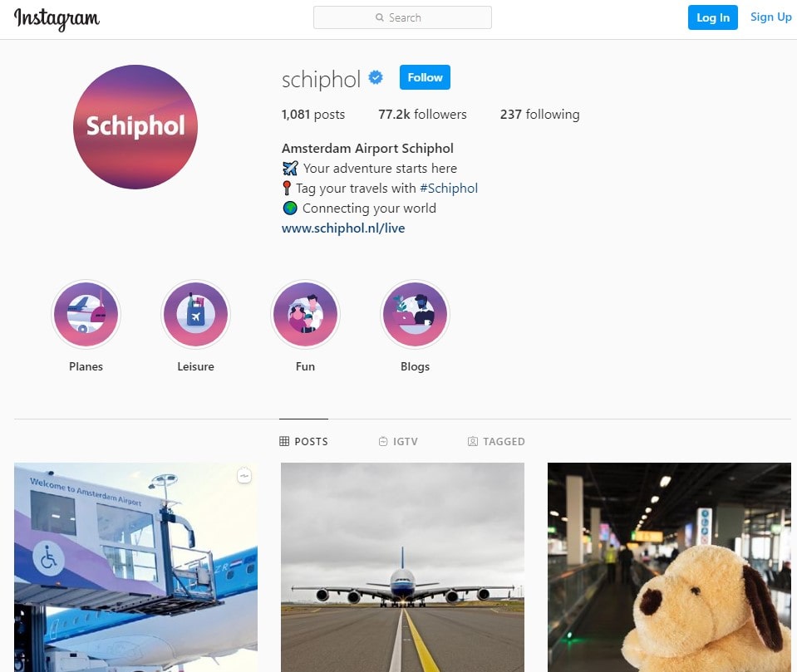Click the Log In button

[712, 17]
